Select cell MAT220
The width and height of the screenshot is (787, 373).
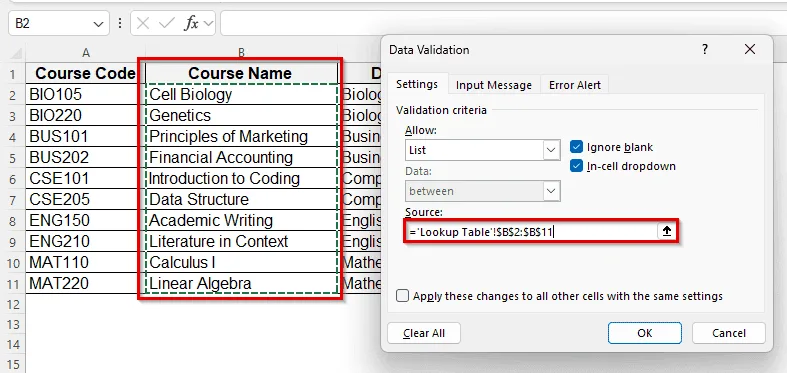(x=85, y=284)
